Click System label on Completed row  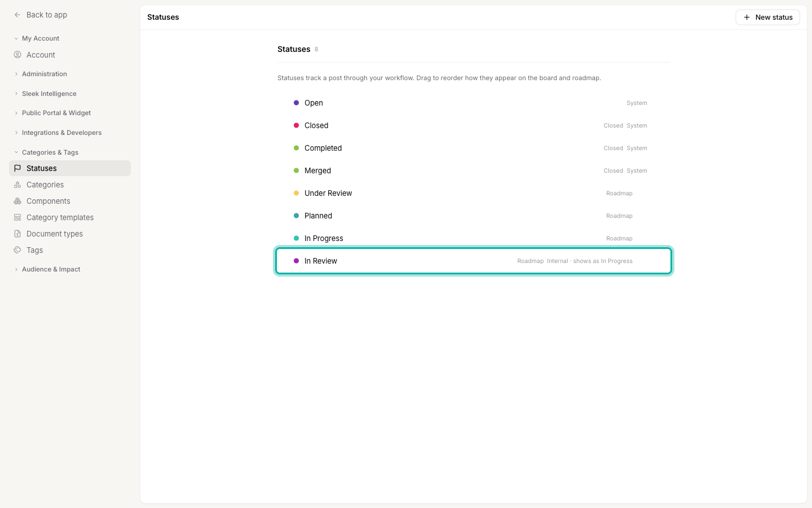tap(637, 148)
